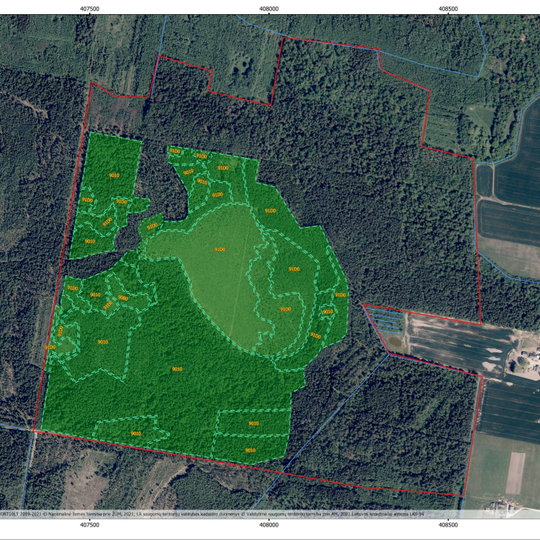Click the 407500 label on the bottom axis
This screenshot has height=540, width=540.
pyautogui.click(x=90, y=525)
